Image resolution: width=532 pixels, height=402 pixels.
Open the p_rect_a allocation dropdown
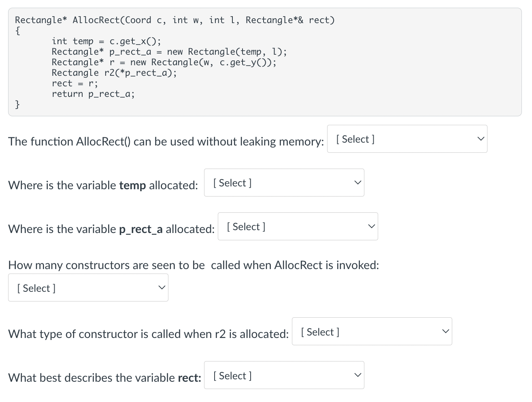(298, 226)
